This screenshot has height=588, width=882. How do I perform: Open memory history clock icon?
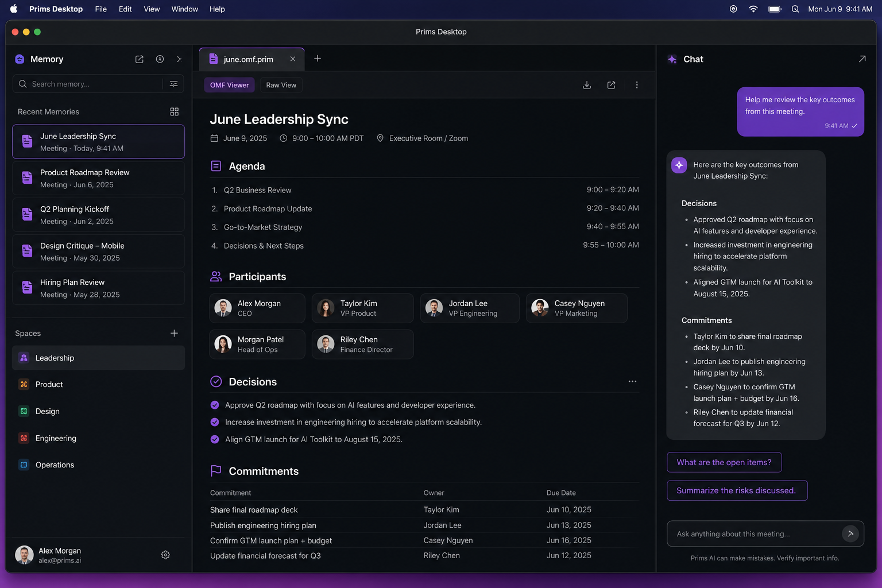coord(160,59)
